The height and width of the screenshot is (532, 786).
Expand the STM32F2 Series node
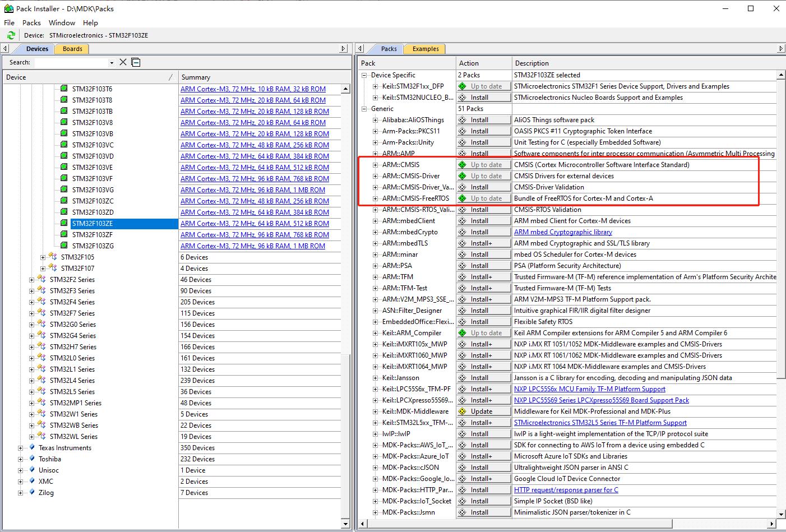[x=32, y=280]
